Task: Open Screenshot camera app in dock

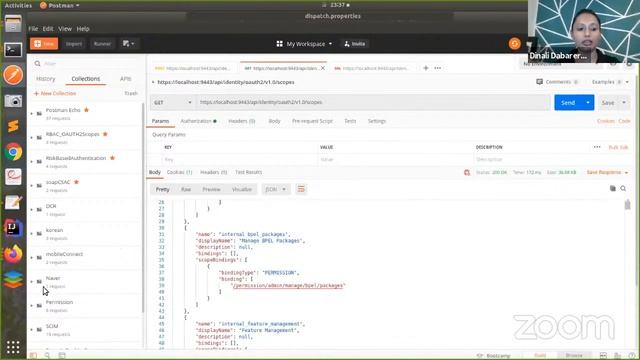Action: pyautogui.click(x=13, y=101)
